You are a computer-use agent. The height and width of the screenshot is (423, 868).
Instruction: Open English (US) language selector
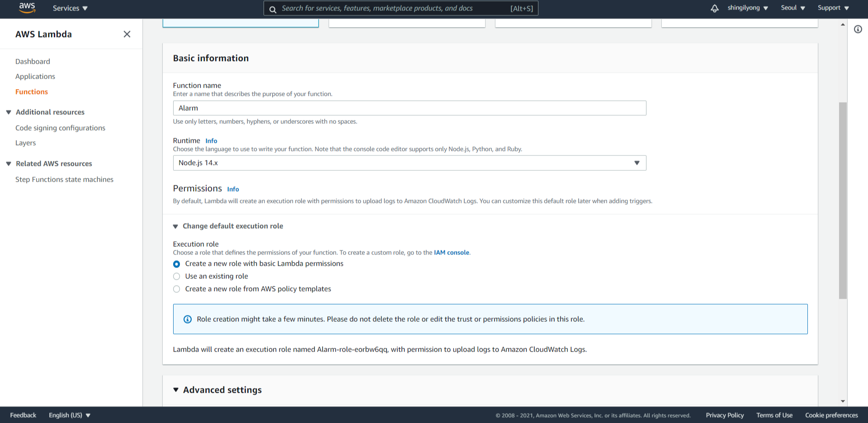(x=70, y=415)
